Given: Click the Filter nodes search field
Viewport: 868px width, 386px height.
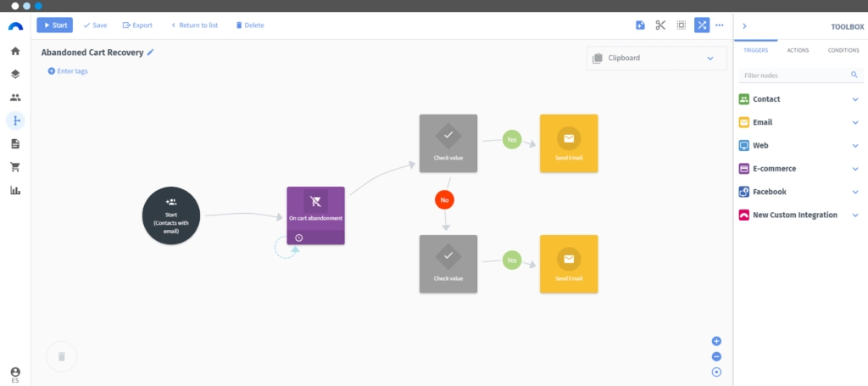Looking at the screenshot, I should click(x=793, y=76).
